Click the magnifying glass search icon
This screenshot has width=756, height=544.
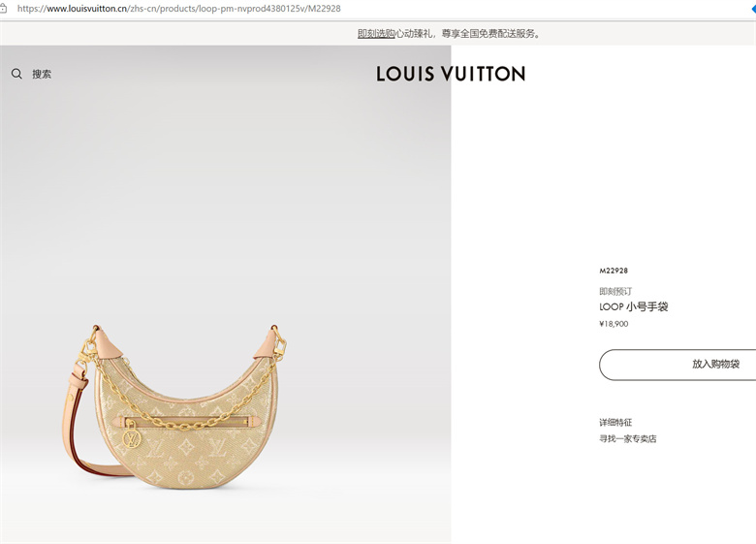point(16,74)
